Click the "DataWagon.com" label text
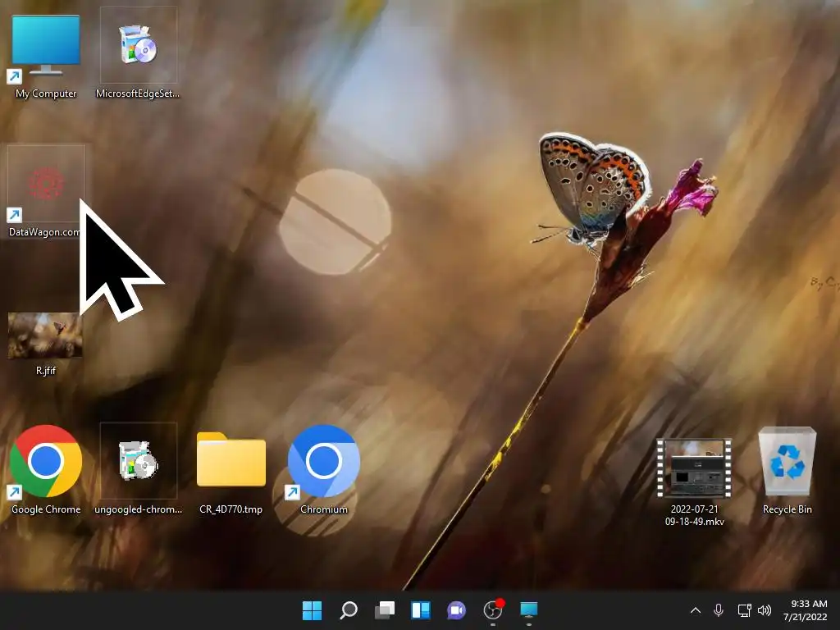 click(44, 232)
